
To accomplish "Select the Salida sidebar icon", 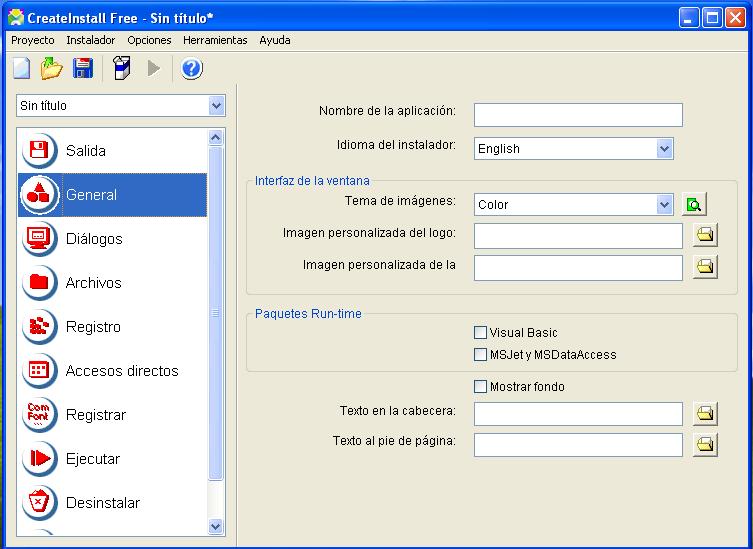I will point(39,151).
